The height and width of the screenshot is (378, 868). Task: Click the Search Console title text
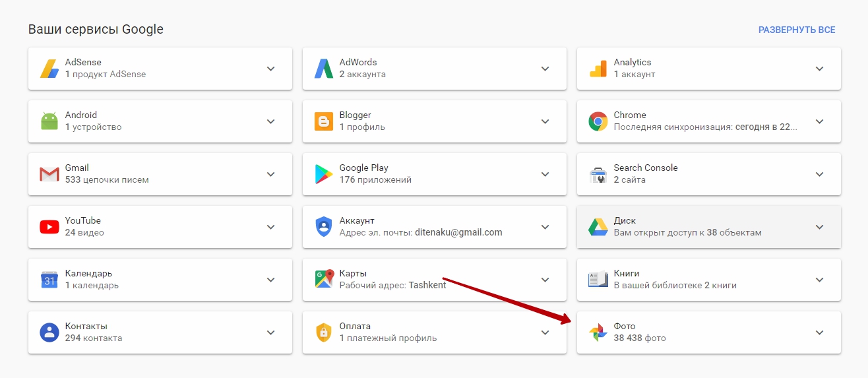pyautogui.click(x=646, y=168)
